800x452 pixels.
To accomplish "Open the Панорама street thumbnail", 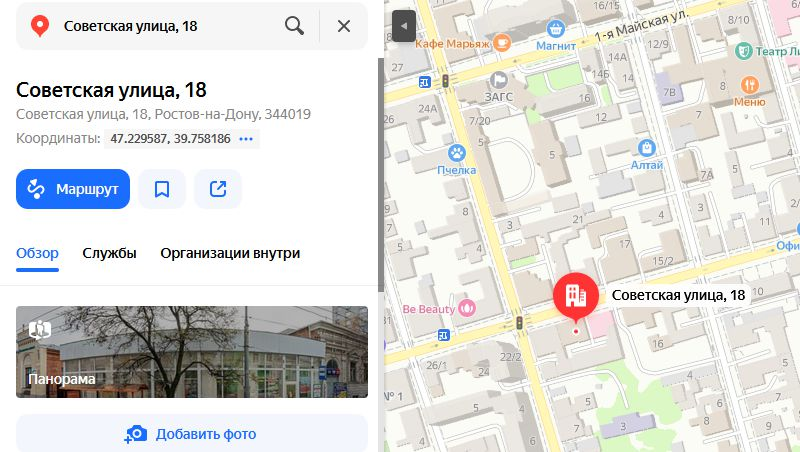I will coord(192,351).
